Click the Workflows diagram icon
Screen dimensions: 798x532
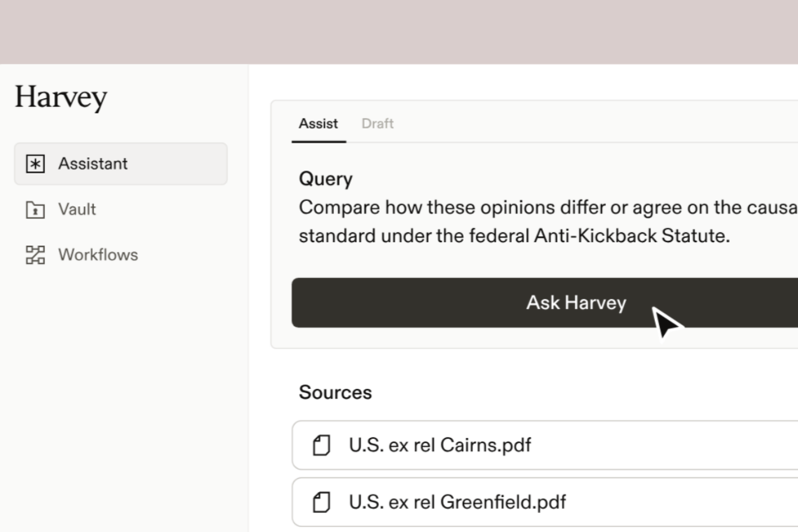pyautogui.click(x=35, y=255)
